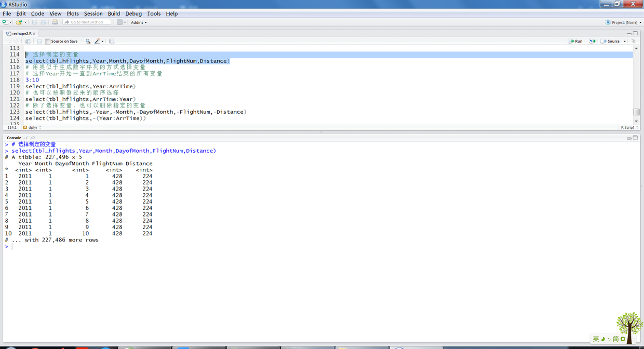Go forward to next source location
644x349 pixels.
tap(16, 41)
